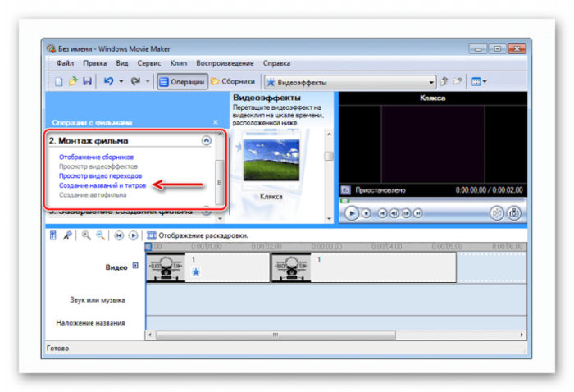Screen dimensions: 574x392
Task: Click effects list scroll down arrow
Action: [329, 219]
